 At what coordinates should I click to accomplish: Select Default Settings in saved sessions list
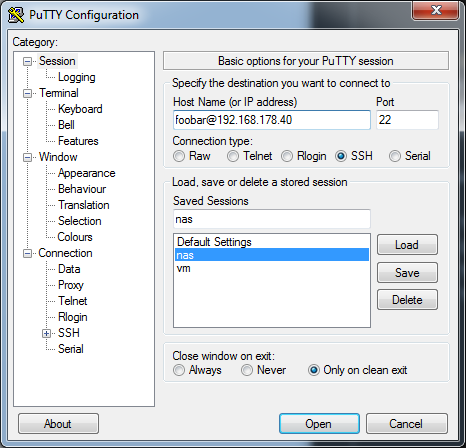(x=272, y=242)
